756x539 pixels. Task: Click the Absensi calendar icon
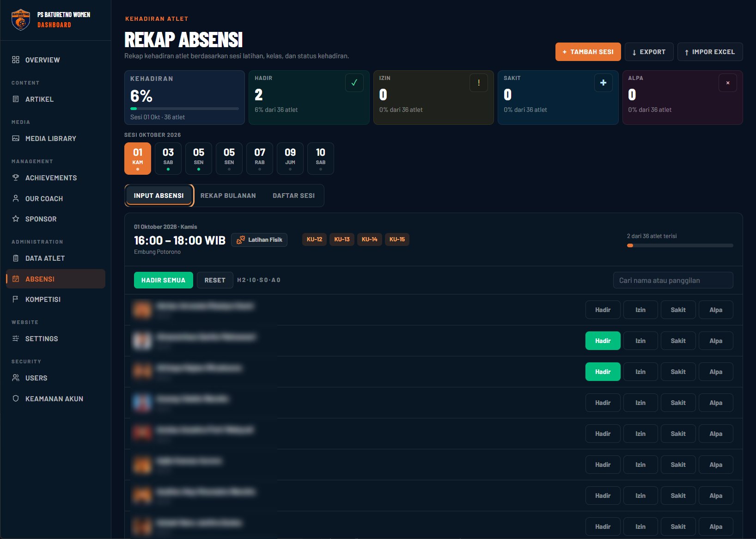pos(16,279)
